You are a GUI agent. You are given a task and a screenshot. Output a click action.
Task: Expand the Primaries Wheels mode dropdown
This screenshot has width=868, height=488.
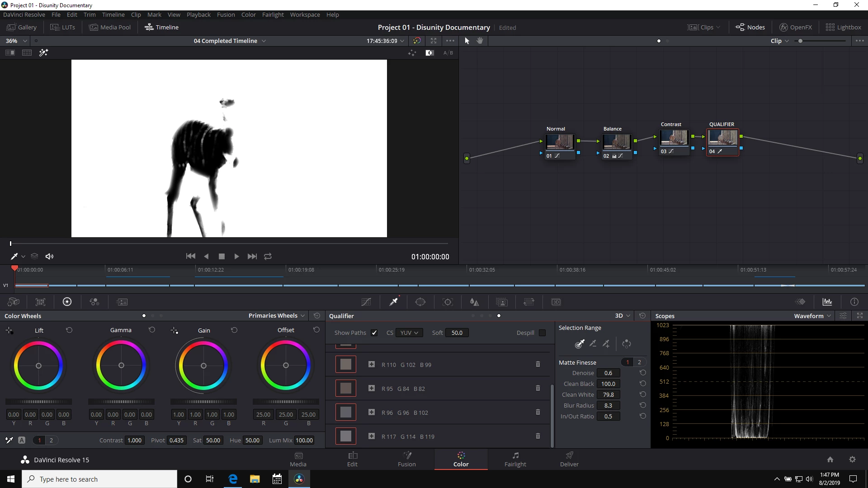click(276, 315)
